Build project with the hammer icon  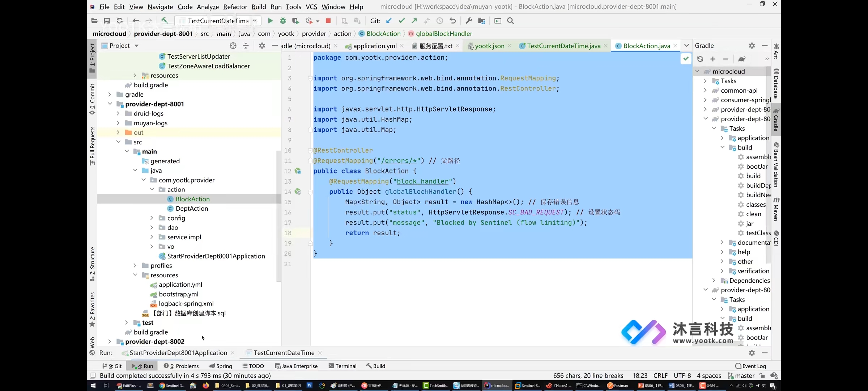pyautogui.click(x=164, y=21)
